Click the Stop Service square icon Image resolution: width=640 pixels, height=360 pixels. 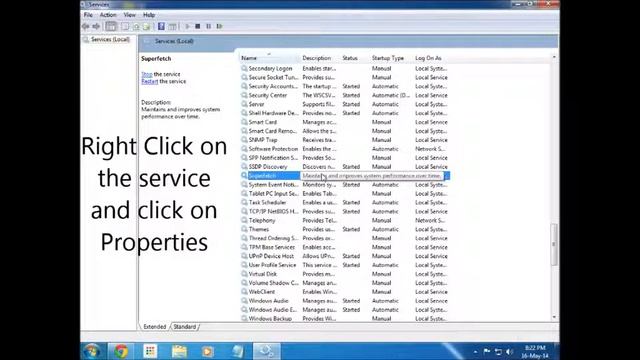pyautogui.click(x=198, y=27)
